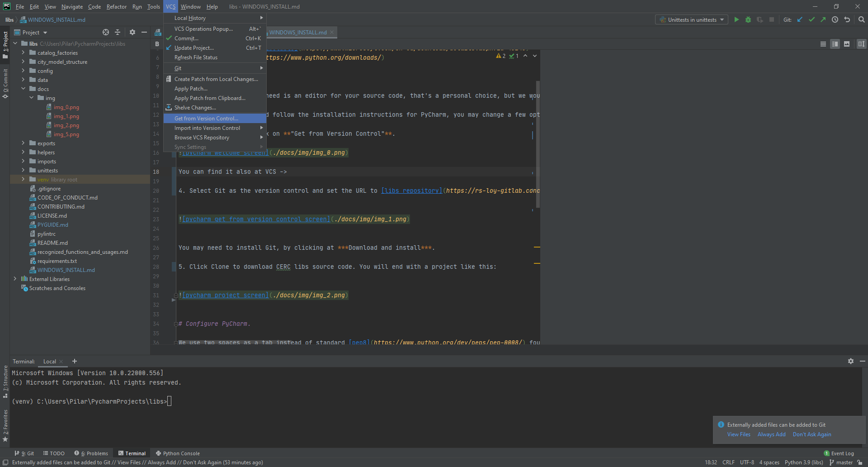Choose Commit... in VCS menu
The image size is (868, 467).
[x=215, y=38]
